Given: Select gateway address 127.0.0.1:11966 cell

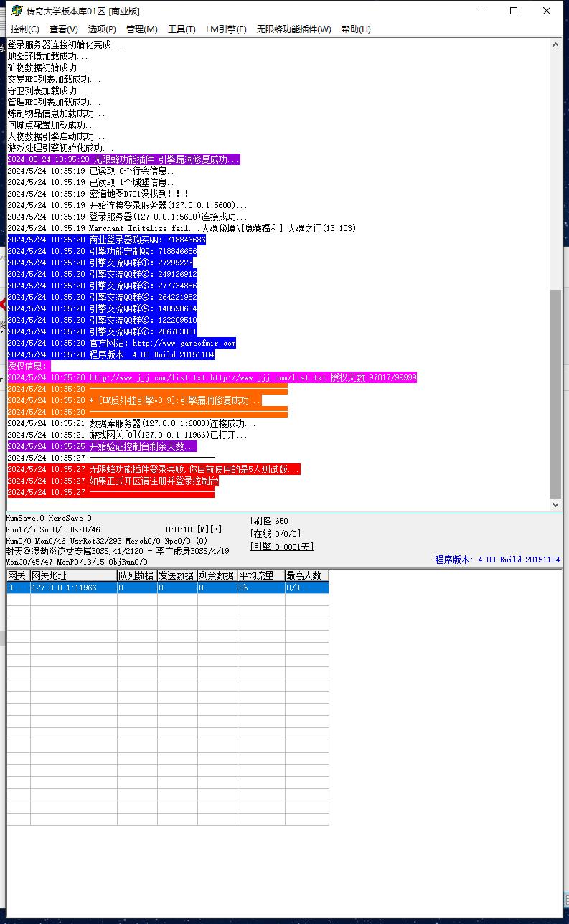Looking at the screenshot, I should pyautogui.click(x=73, y=588).
